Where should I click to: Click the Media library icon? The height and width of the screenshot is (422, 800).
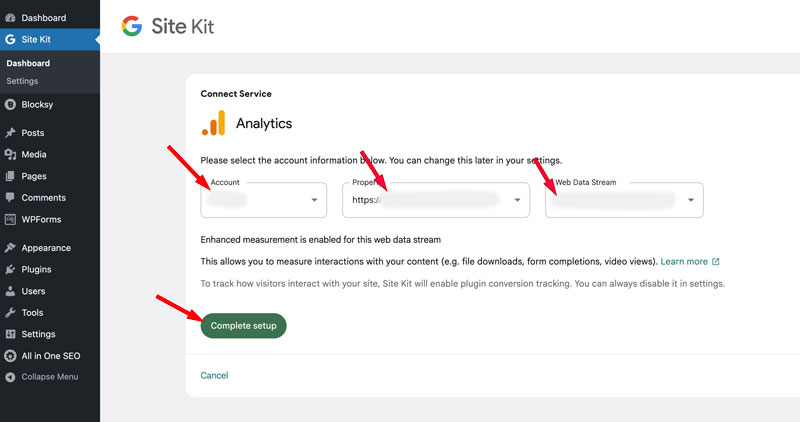(x=10, y=155)
